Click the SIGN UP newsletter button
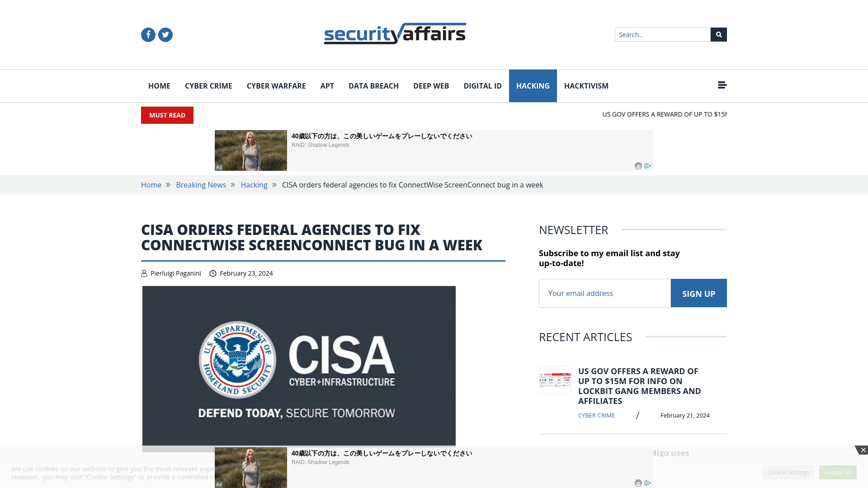Screen dimensions: 868x488 (x=698, y=292)
